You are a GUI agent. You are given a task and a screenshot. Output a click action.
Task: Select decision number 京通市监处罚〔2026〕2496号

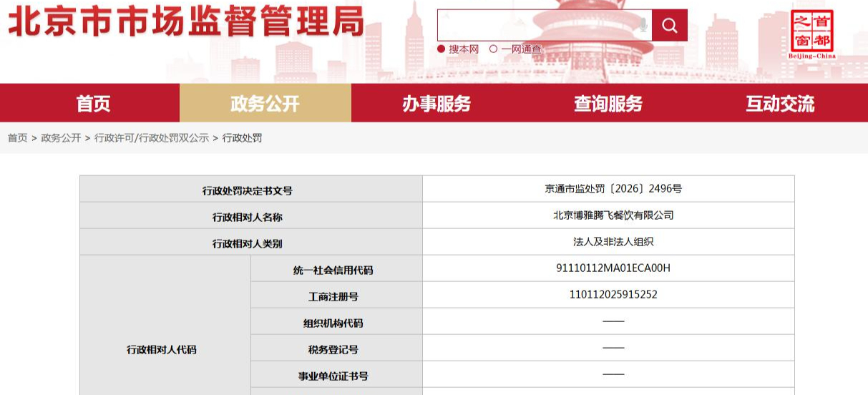[x=613, y=189]
